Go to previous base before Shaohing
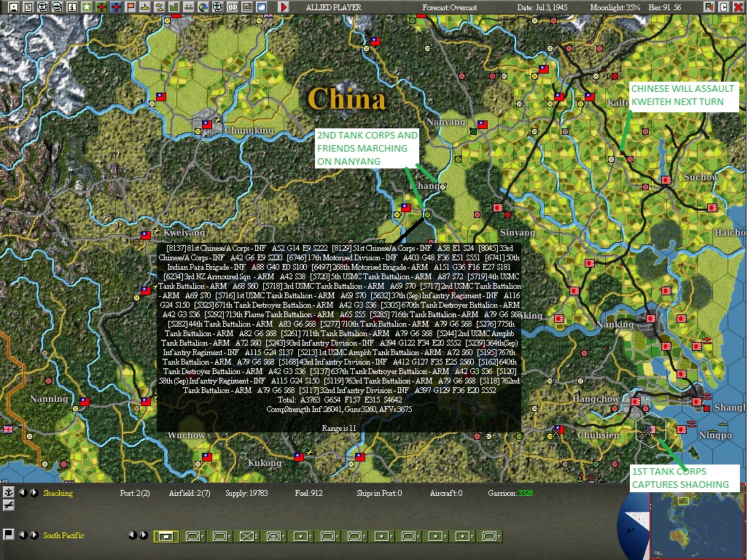 pyautogui.click(x=23, y=493)
